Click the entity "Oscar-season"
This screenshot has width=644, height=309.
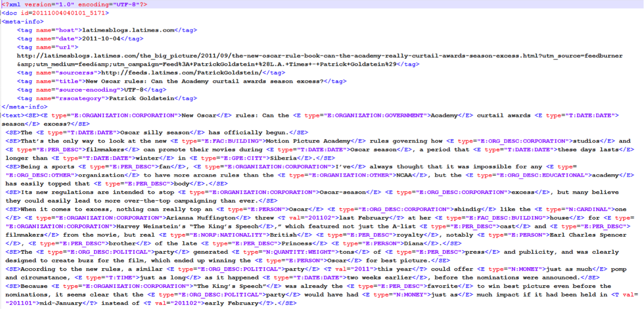pyautogui.click(x=343, y=192)
